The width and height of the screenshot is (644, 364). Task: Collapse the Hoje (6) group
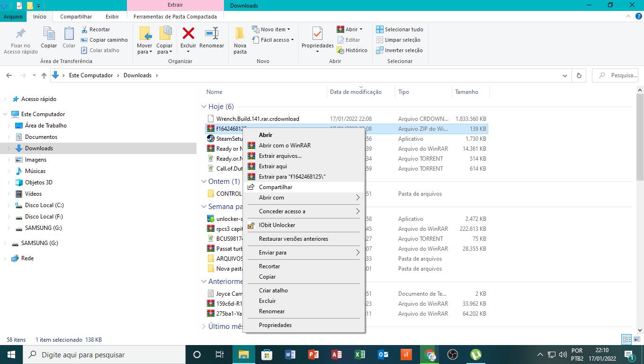pos(204,107)
